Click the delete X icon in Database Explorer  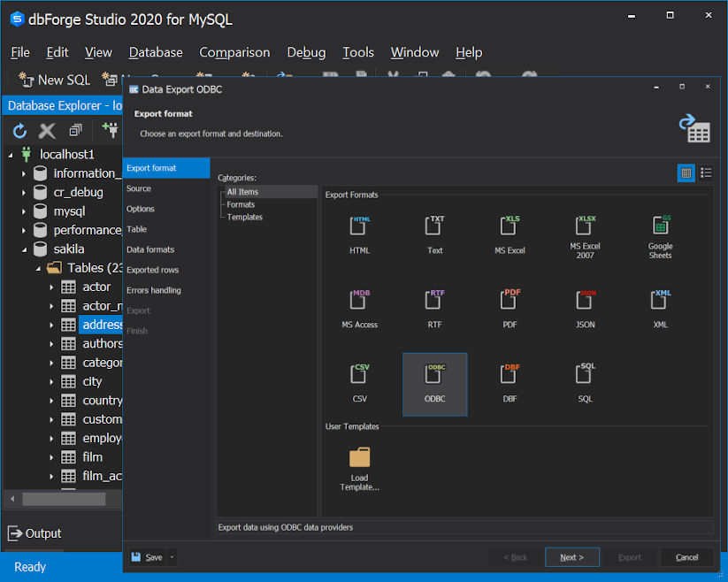point(47,131)
